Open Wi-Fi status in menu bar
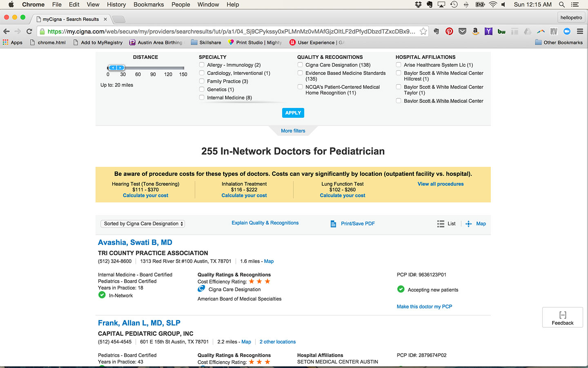Image resolution: width=588 pixels, height=368 pixels. point(493,4)
